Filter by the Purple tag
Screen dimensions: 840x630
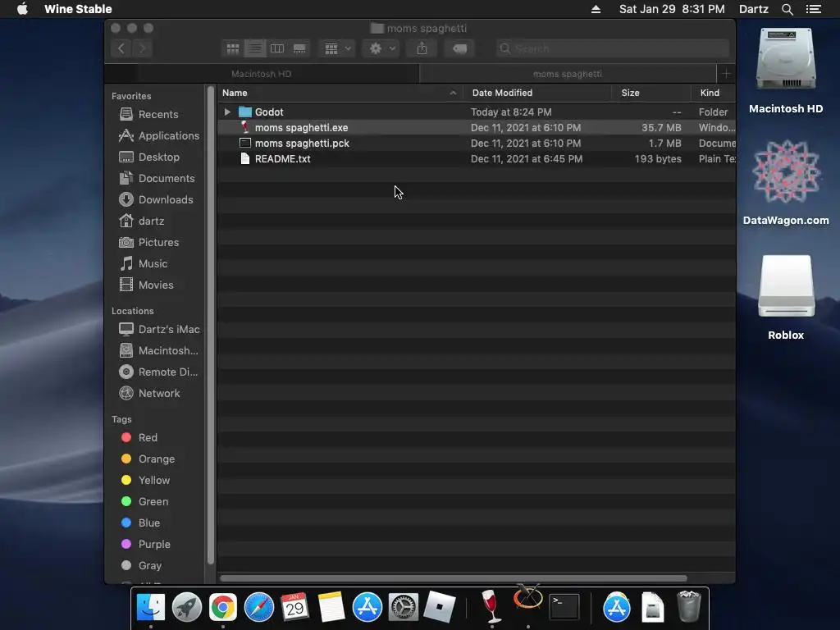point(153,545)
